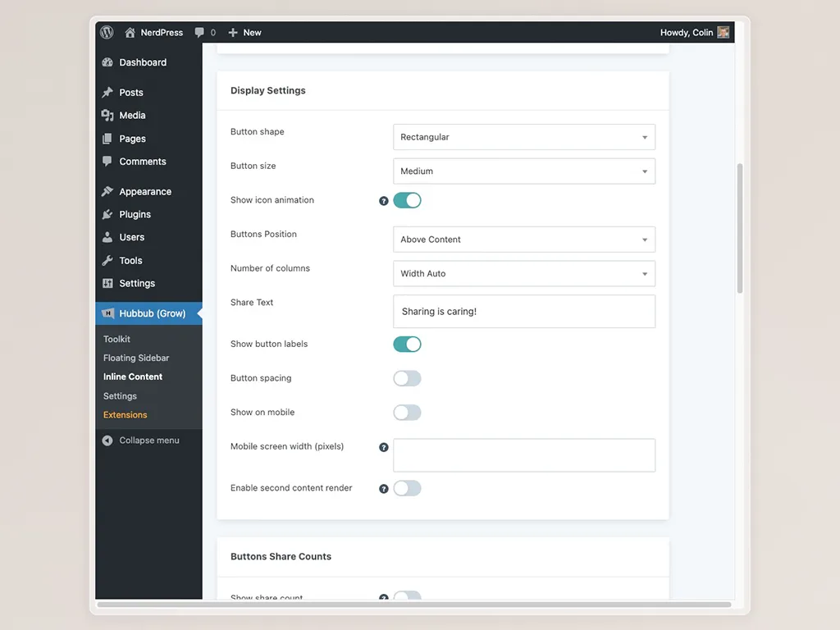Click Colin's avatar thumbnail

(x=724, y=33)
